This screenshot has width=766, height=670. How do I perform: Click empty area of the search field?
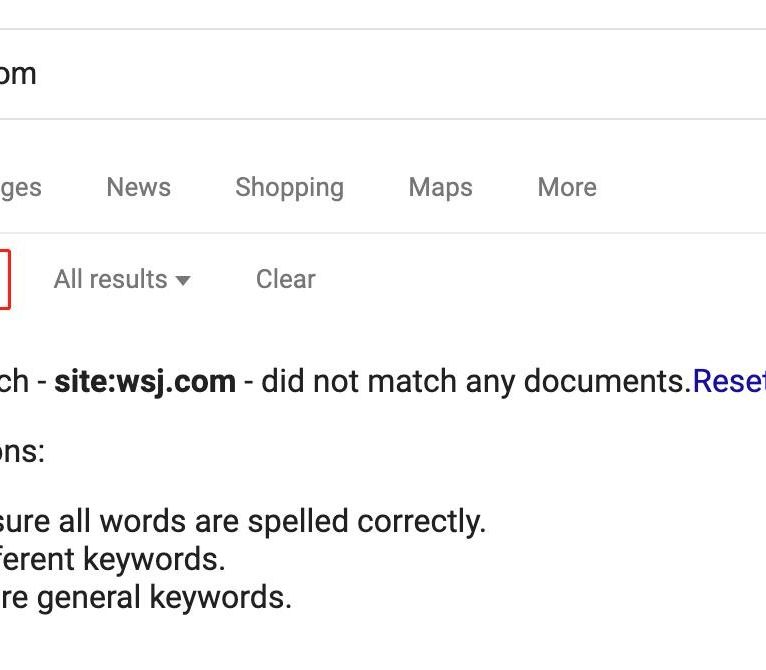pyautogui.click(x=400, y=74)
